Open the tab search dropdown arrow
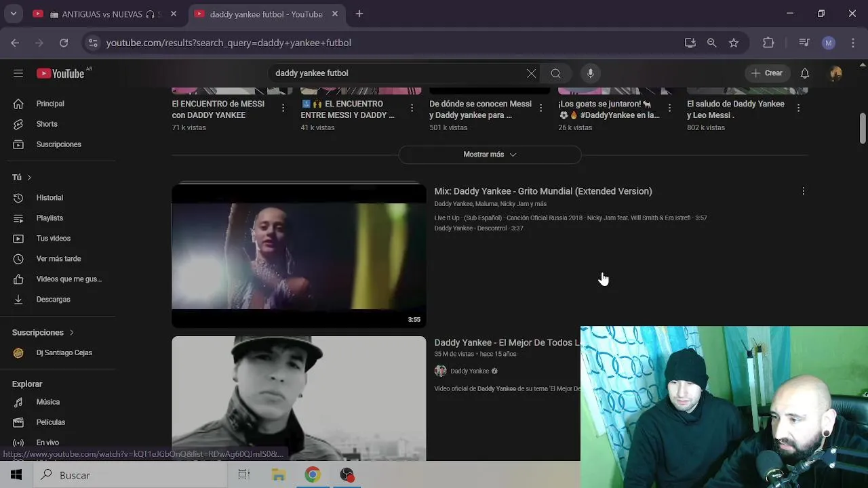 tap(13, 14)
